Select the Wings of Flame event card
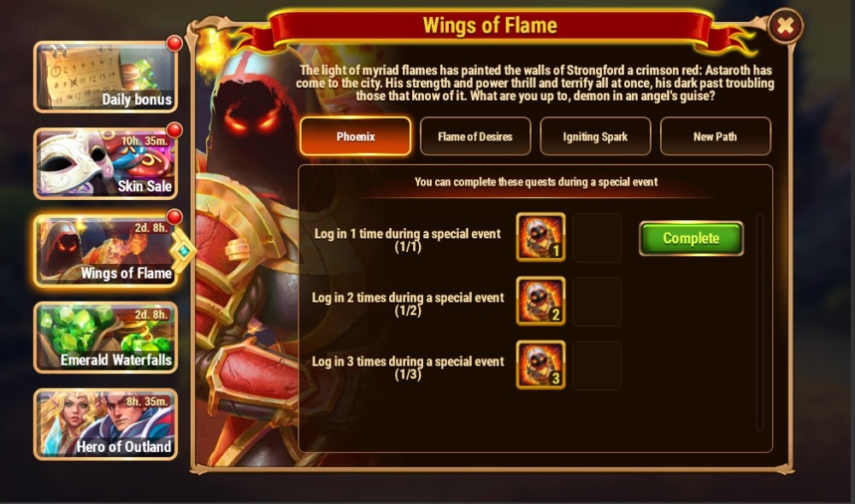 click(106, 250)
